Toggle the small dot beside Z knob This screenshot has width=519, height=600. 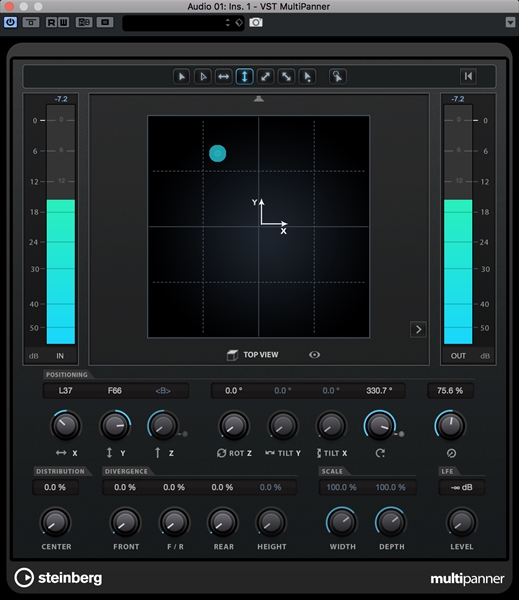coord(184,434)
